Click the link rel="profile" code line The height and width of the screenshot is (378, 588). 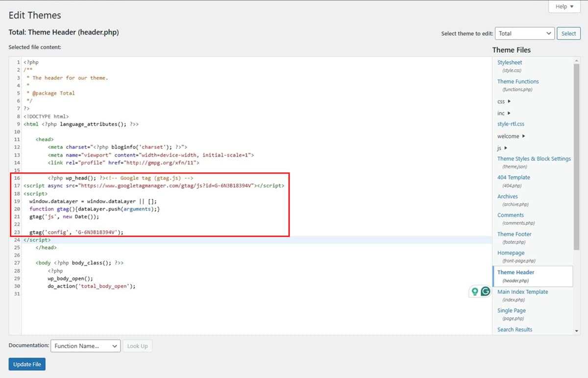click(x=123, y=163)
